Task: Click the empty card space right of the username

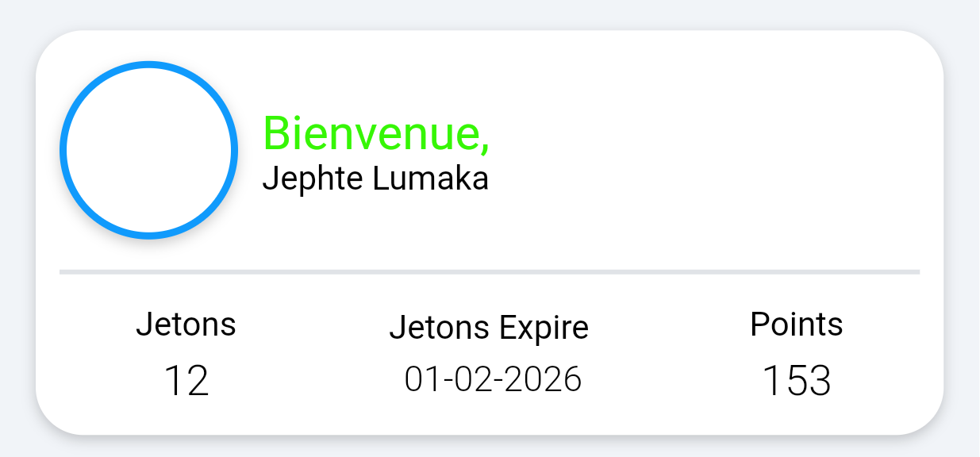Action: [714, 159]
